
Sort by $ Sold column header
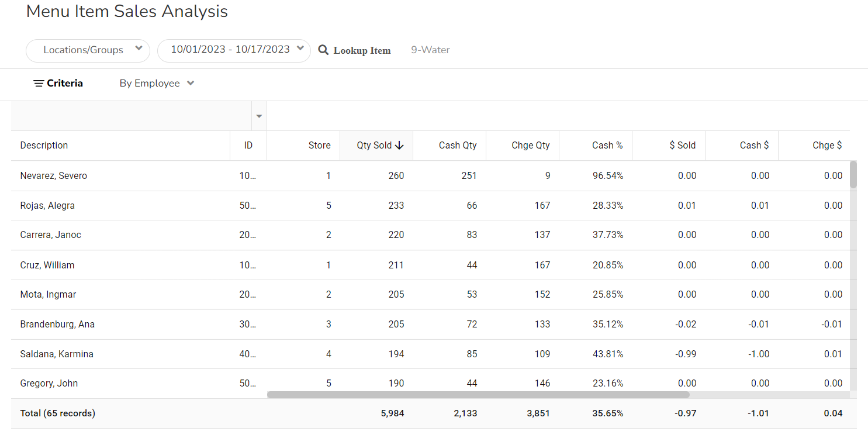tap(682, 146)
